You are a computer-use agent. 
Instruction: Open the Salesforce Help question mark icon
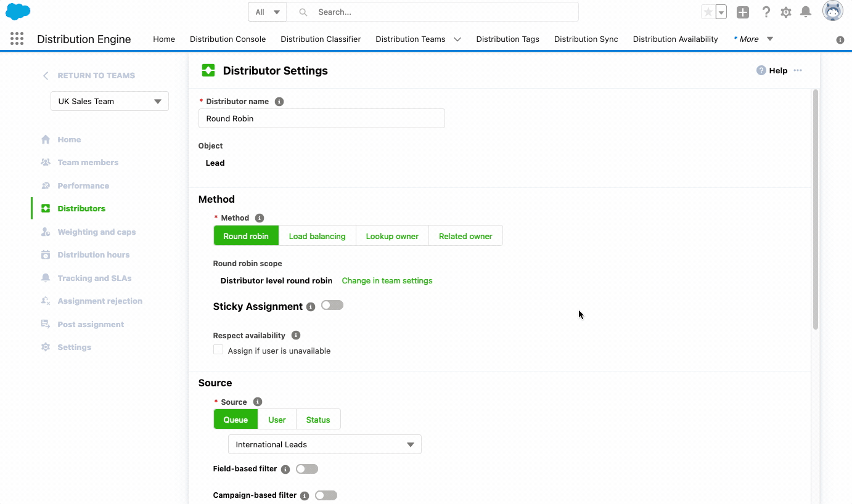pyautogui.click(x=766, y=12)
